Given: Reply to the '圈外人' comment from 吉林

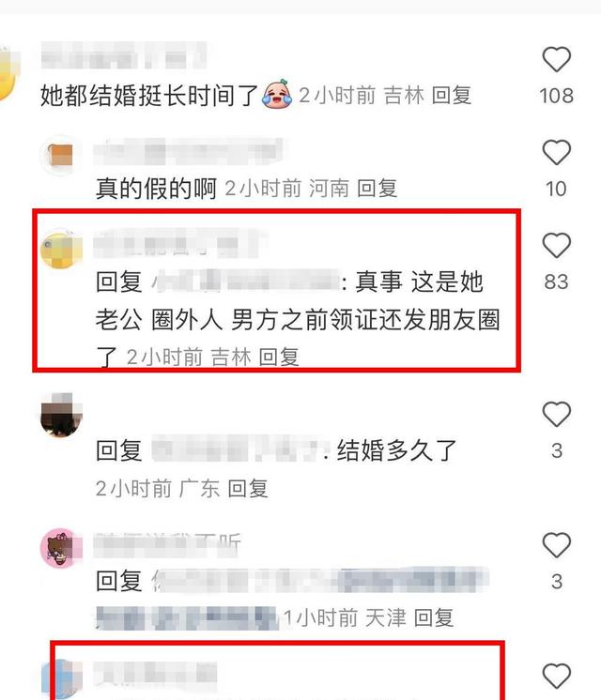Looking at the screenshot, I should (279, 358).
